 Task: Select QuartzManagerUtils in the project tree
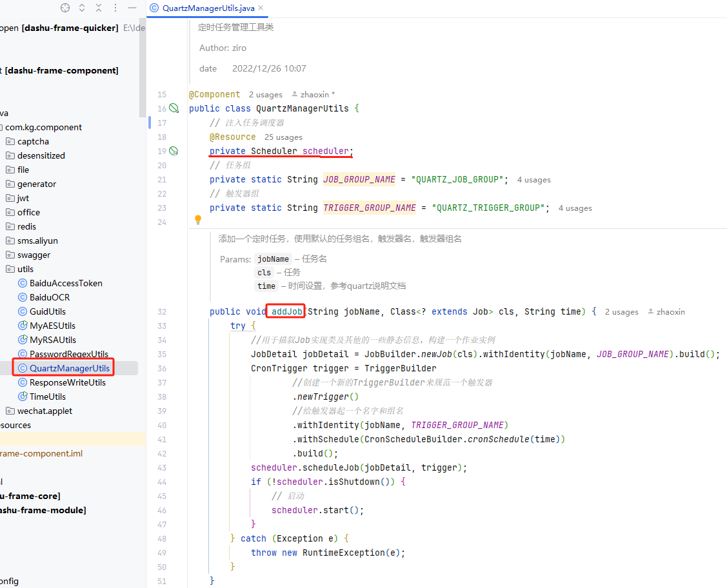coord(70,368)
